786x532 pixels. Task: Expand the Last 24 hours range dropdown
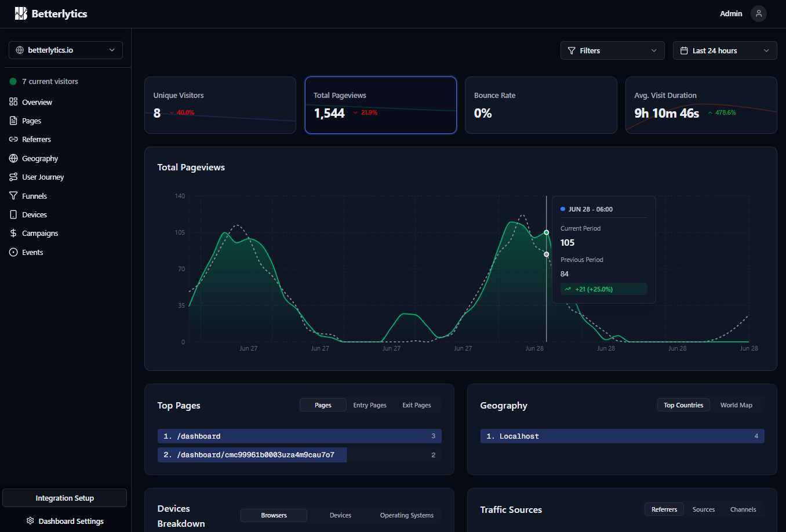pyautogui.click(x=725, y=50)
